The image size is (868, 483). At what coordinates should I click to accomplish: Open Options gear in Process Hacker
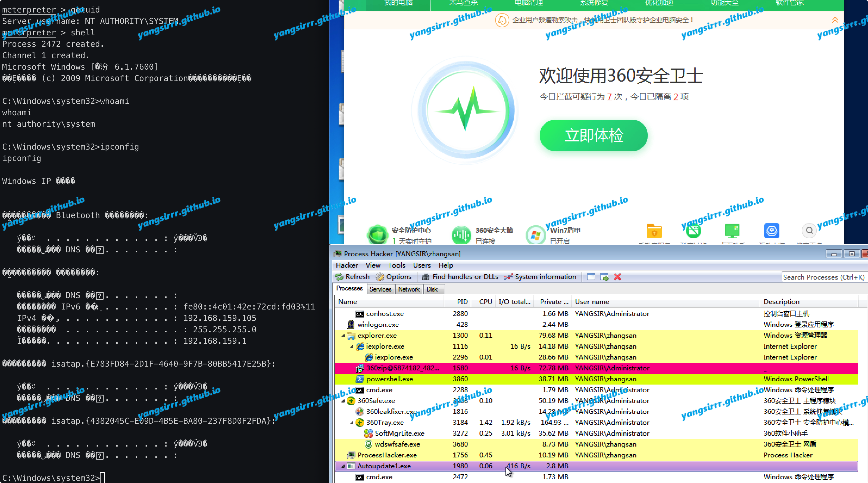[x=380, y=277]
